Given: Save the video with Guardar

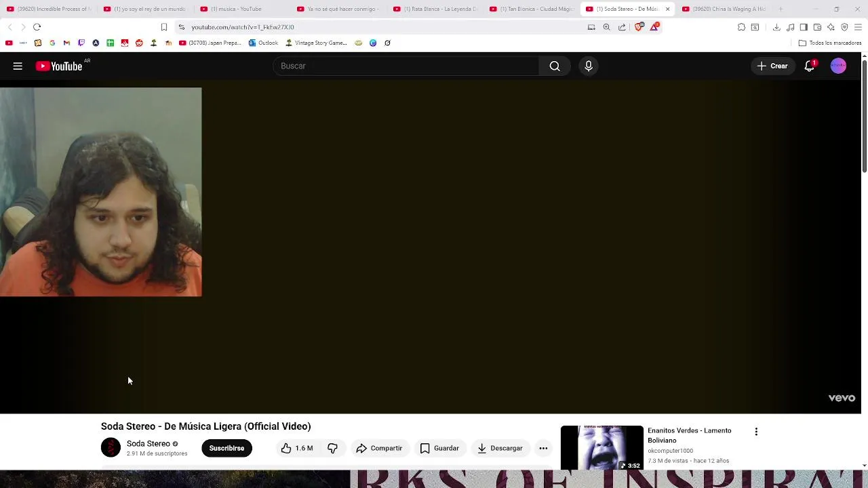Looking at the screenshot, I should (439, 448).
